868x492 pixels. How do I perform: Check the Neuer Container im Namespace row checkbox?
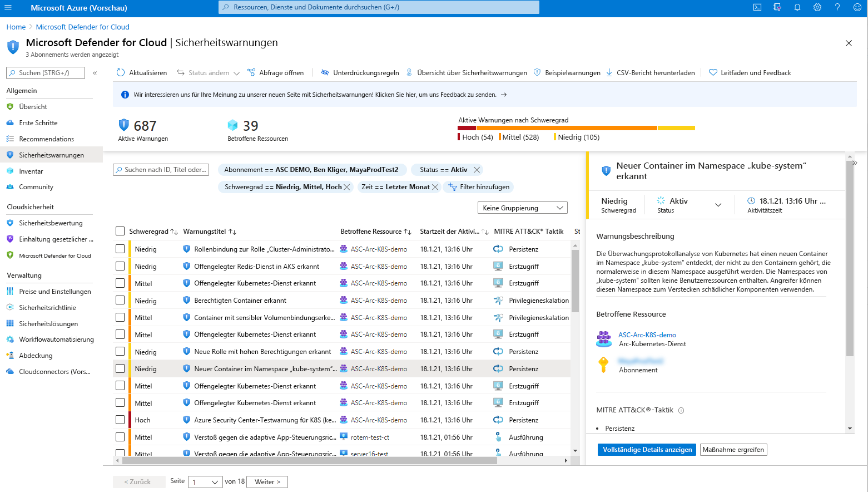pyautogui.click(x=120, y=368)
